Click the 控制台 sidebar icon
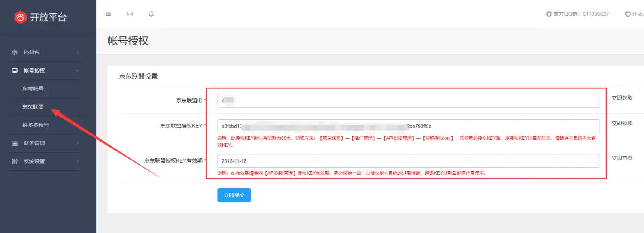 (15, 52)
